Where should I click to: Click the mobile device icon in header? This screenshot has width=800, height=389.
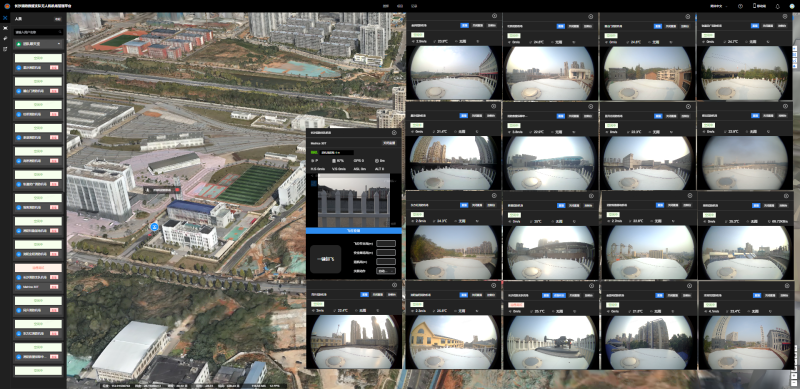tap(755, 6)
